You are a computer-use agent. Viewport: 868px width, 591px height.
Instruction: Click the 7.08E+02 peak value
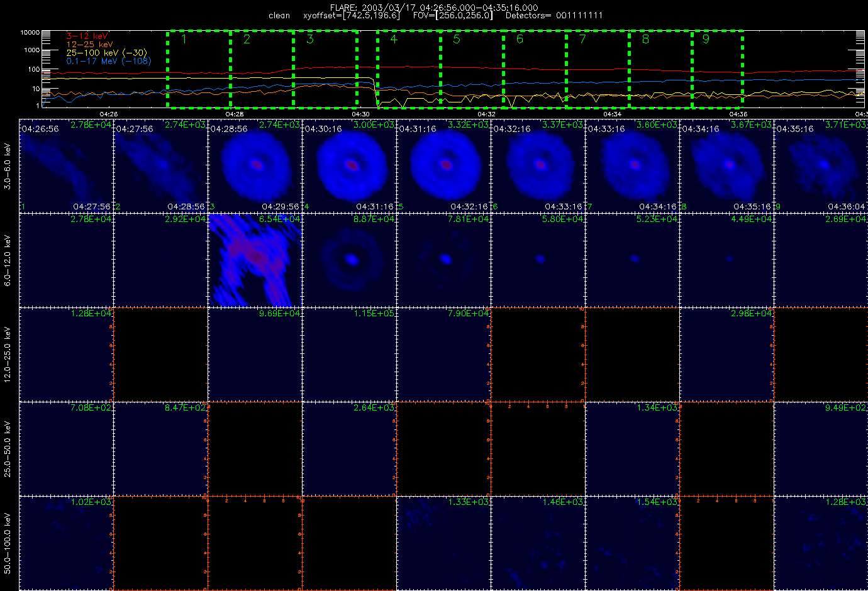[x=91, y=407]
